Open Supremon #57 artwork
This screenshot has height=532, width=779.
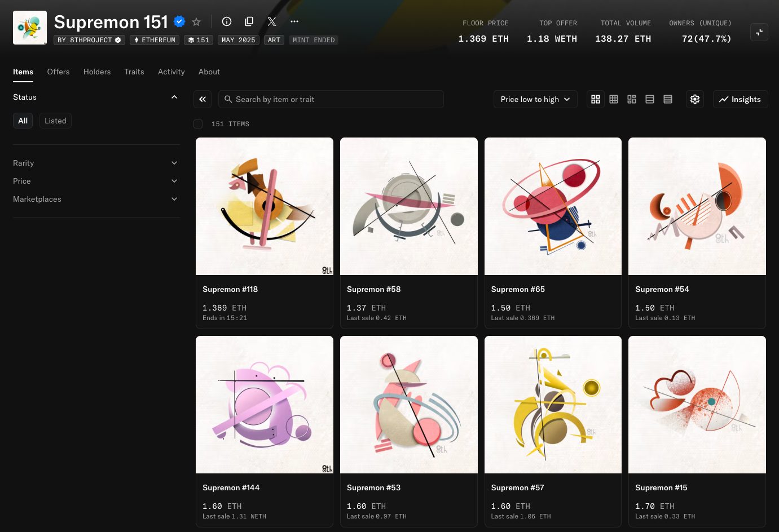tap(553, 405)
